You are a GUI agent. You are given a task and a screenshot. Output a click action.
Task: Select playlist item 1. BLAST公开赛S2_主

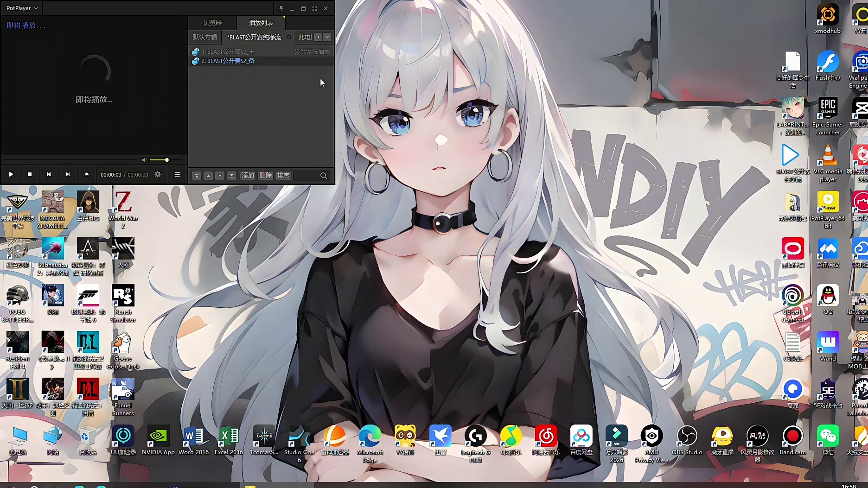click(261, 51)
